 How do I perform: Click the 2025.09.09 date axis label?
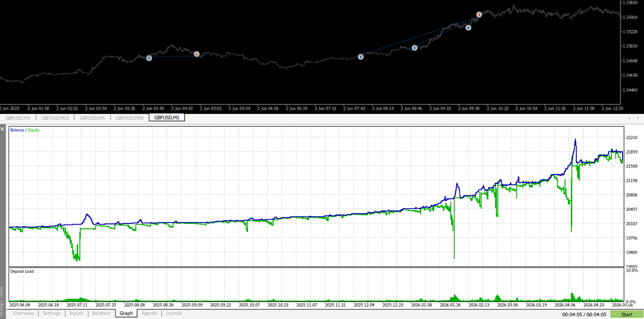click(192, 305)
